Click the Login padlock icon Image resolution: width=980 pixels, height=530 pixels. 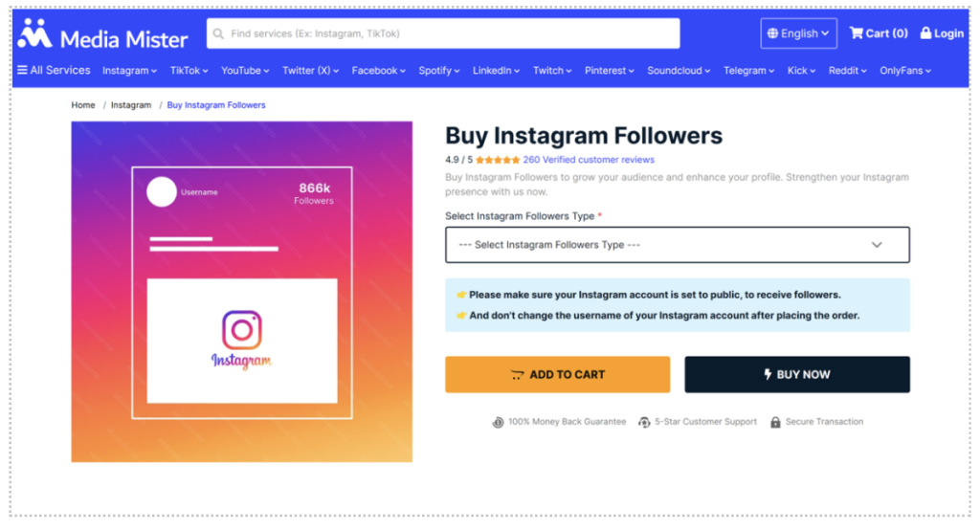tap(925, 33)
